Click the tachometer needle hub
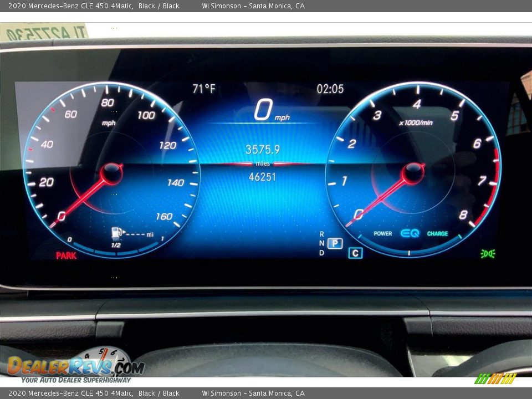 pyautogui.click(x=412, y=173)
